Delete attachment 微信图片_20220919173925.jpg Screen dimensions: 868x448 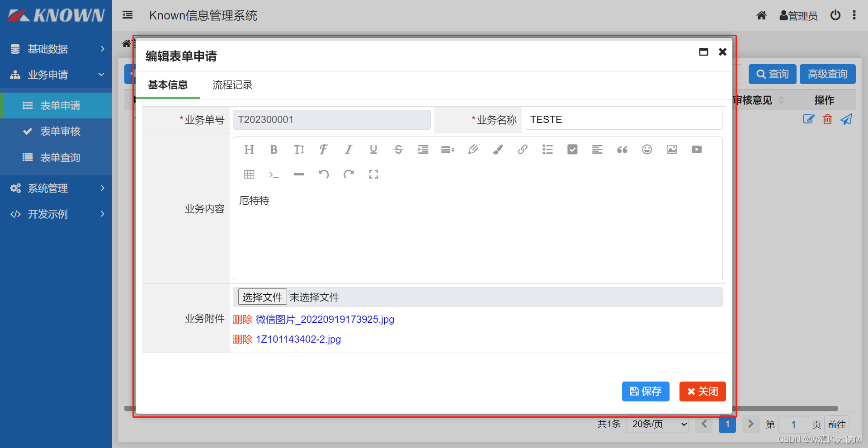click(242, 320)
